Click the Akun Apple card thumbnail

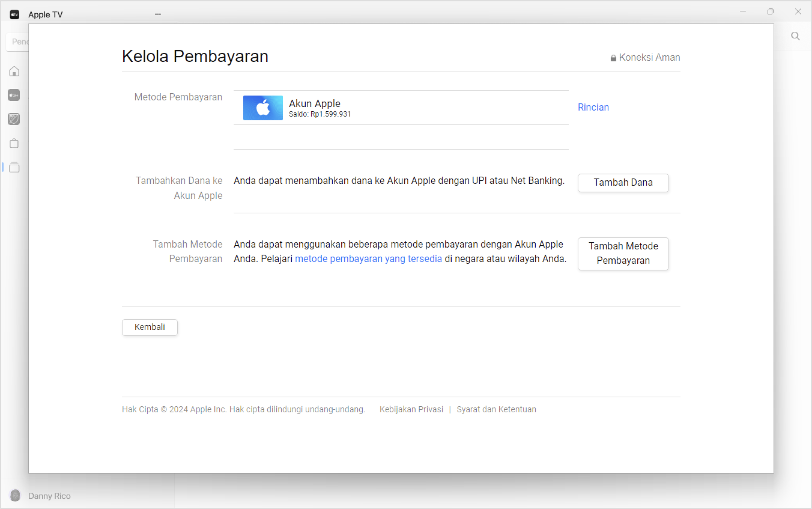tap(263, 108)
